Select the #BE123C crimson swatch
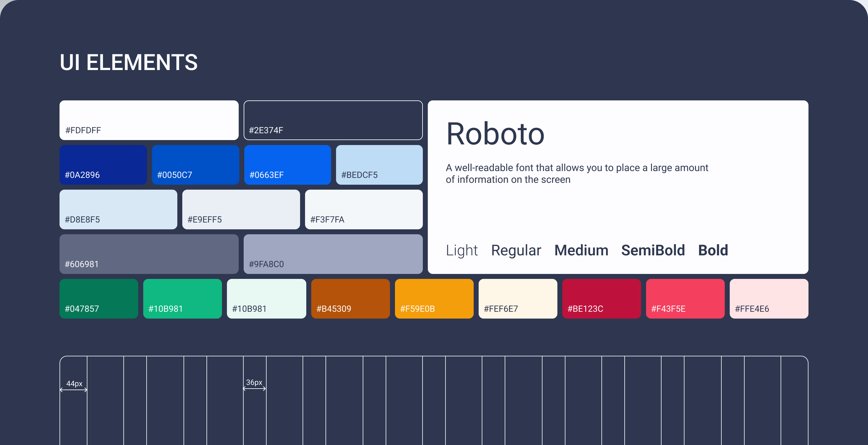 coord(601,298)
